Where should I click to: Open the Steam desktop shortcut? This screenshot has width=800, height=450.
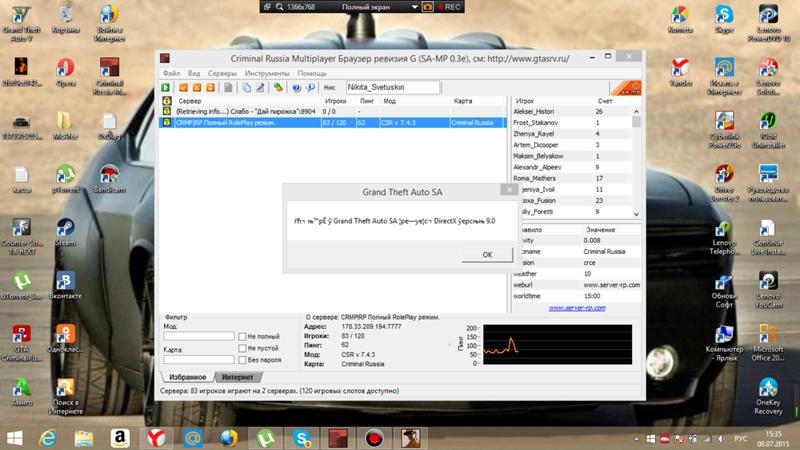[x=65, y=232]
